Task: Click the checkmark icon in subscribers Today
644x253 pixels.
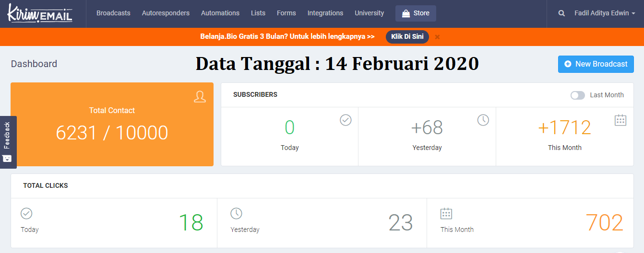Action: [346, 120]
